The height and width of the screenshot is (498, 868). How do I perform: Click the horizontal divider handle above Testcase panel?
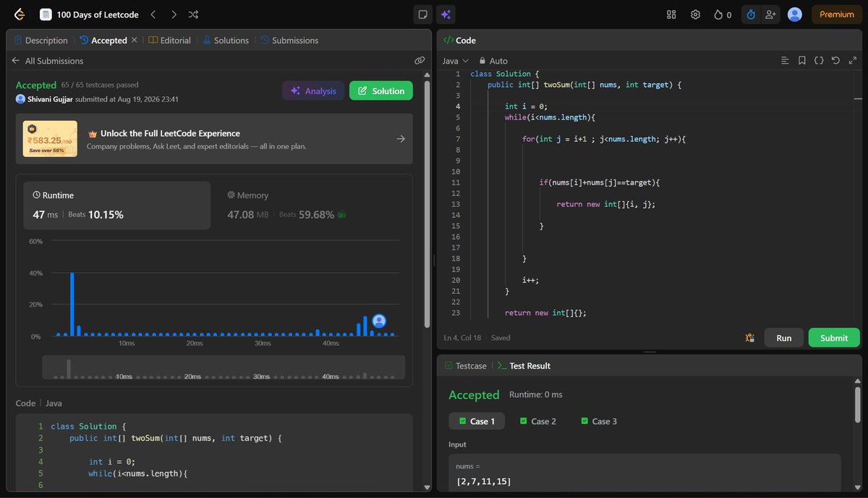[x=650, y=352]
